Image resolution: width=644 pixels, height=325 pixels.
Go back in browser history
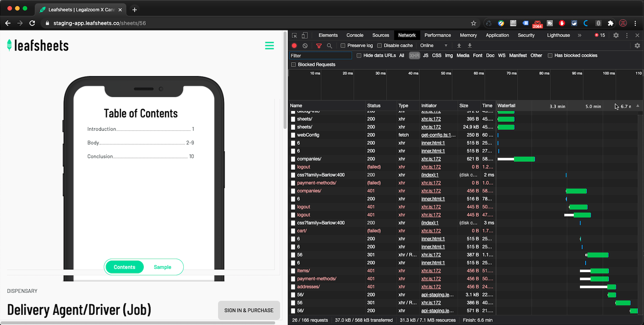[x=8, y=23]
